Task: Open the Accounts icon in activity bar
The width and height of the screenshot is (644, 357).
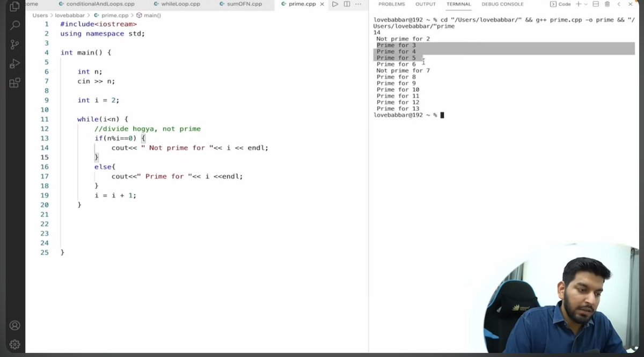Action: click(x=15, y=325)
